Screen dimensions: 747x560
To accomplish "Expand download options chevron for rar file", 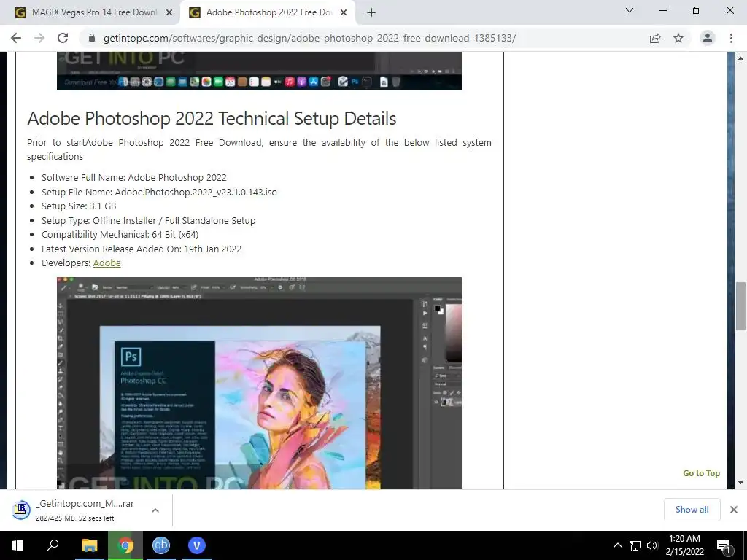I will [x=155, y=510].
